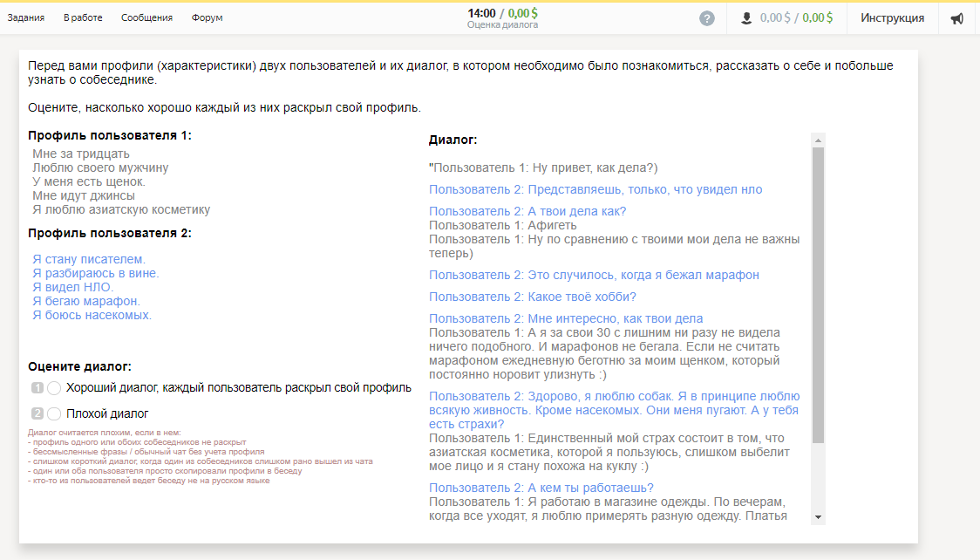980x560 pixels.
Task: Select radio 'Хороший диалог, каждый пользователь раскрыл свой профиль'
Action: pyautogui.click(x=54, y=388)
